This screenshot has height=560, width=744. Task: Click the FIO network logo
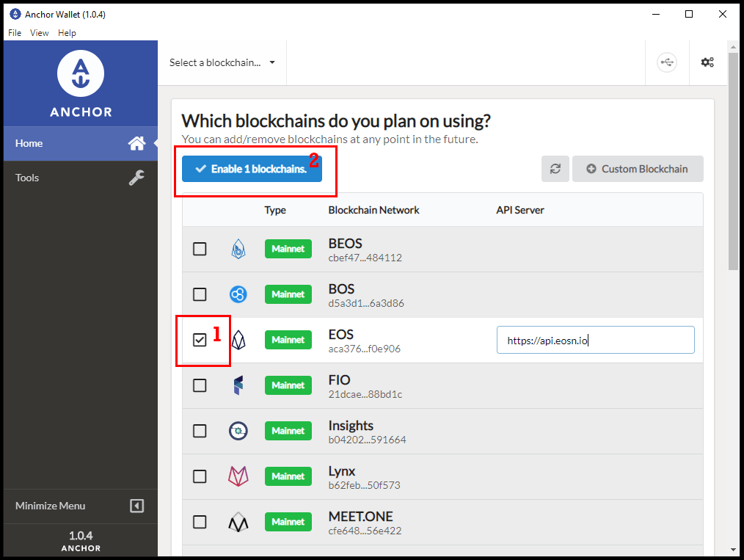point(238,385)
